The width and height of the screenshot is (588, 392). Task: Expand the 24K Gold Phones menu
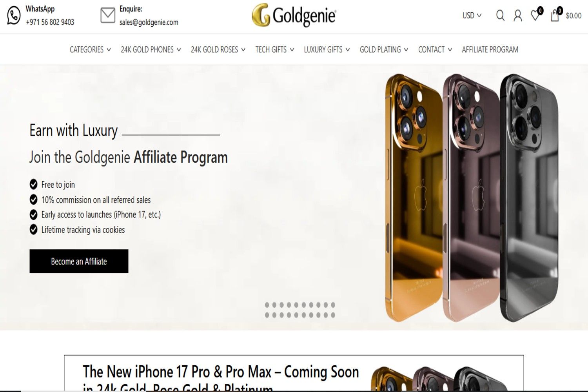coord(151,50)
